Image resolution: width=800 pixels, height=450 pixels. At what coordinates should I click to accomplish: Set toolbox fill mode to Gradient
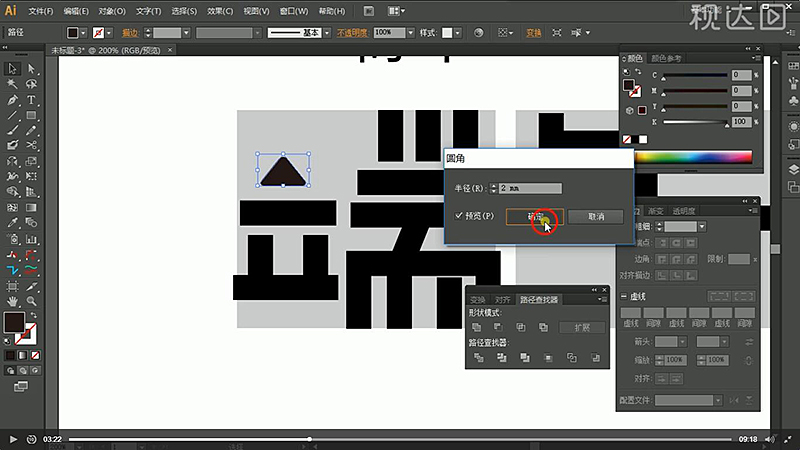click(x=22, y=355)
